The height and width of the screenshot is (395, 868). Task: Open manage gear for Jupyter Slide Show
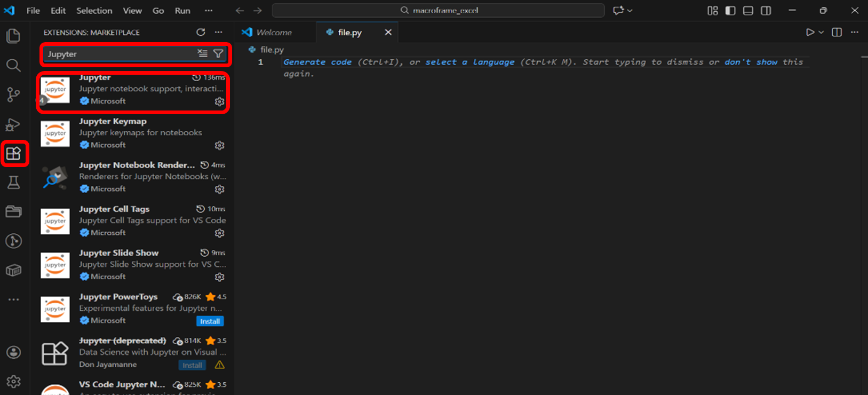coord(219,276)
